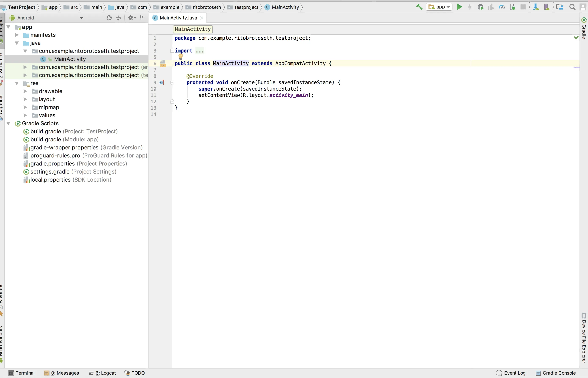Run the app with green play button

tap(459, 7)
